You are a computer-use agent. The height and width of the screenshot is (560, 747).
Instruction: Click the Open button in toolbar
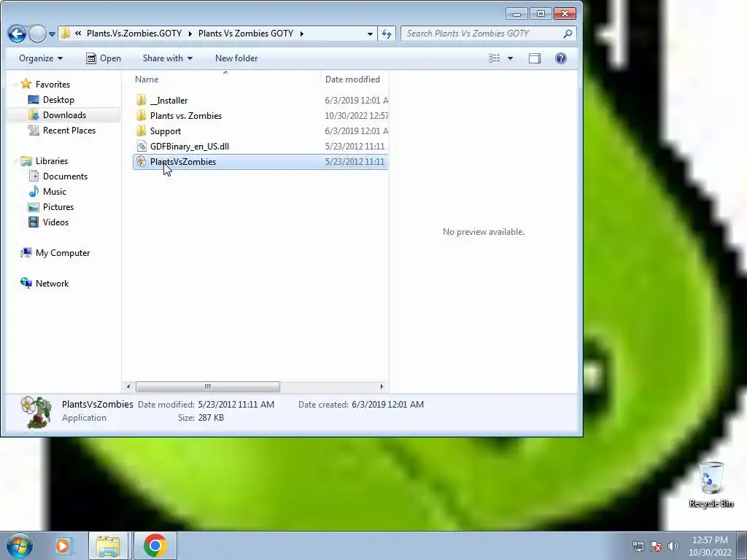pos(104,58)
